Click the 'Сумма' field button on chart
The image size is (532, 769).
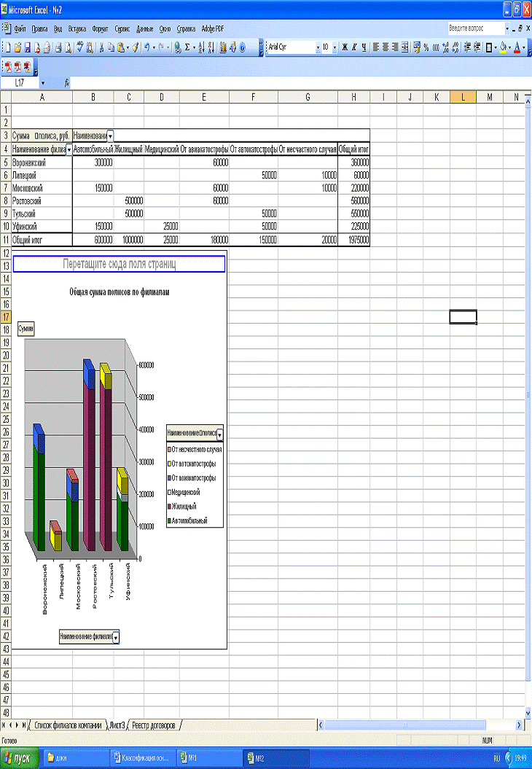point(26,329)
